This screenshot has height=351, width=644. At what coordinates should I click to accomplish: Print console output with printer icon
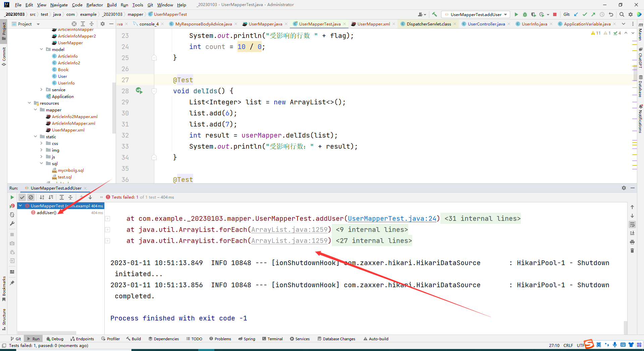pos(632,242)
